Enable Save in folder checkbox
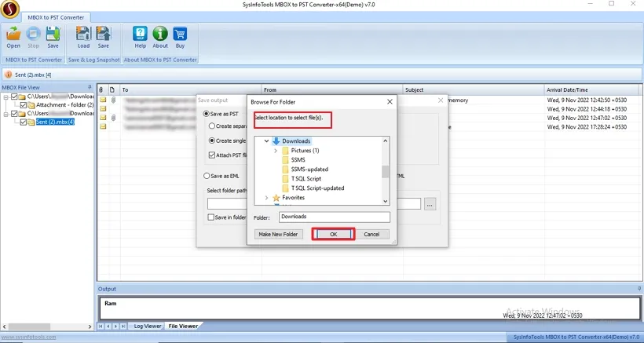Screen dimensions: 644x343 [210, 217]
